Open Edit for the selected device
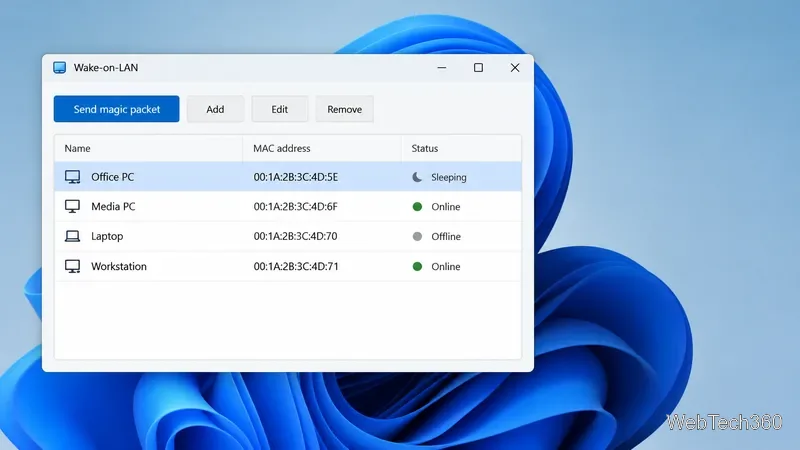The image size is (800, 450). pos(280,109)
